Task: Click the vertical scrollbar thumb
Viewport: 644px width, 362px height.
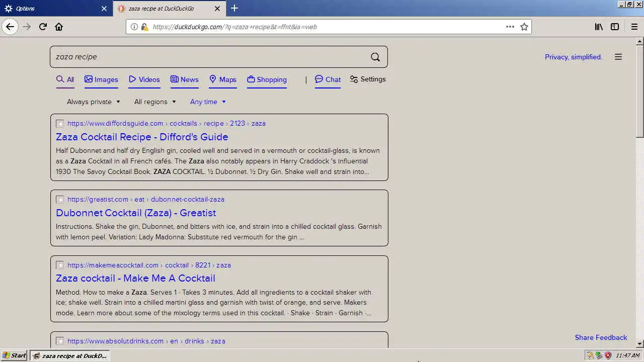Action: [x=640, y=92]
